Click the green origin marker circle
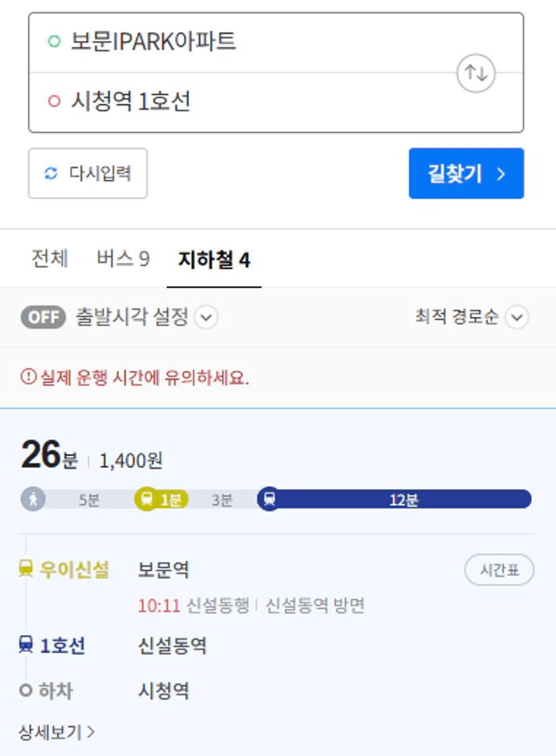 54,41
